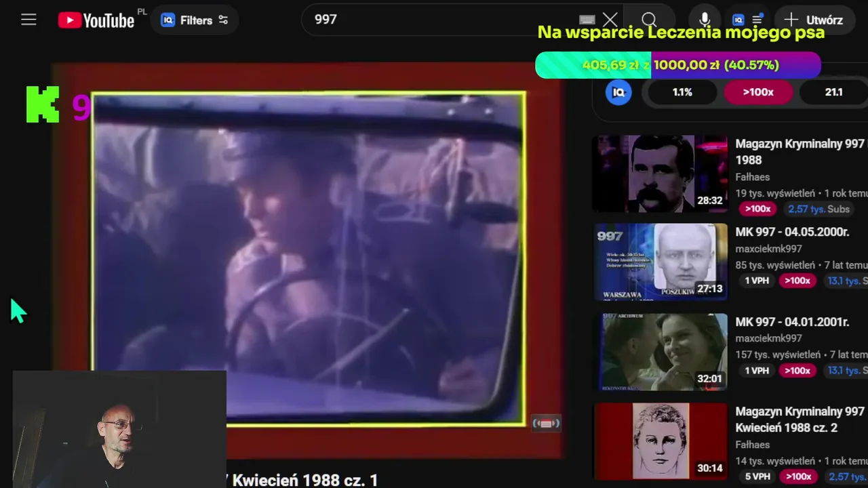Start voice search with the microphone icon

pyautogui.click(x=705, y=20)
